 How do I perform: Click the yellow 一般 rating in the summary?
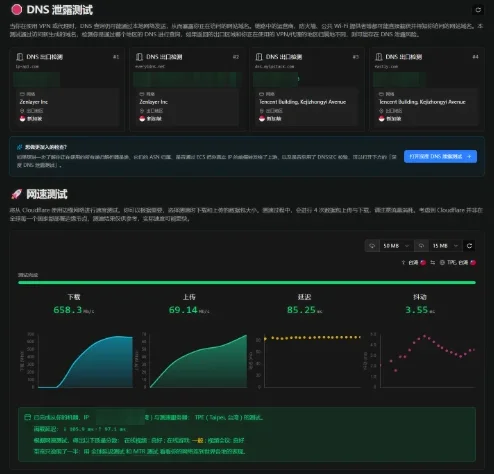pyautogui.click(x=198, y=440)
